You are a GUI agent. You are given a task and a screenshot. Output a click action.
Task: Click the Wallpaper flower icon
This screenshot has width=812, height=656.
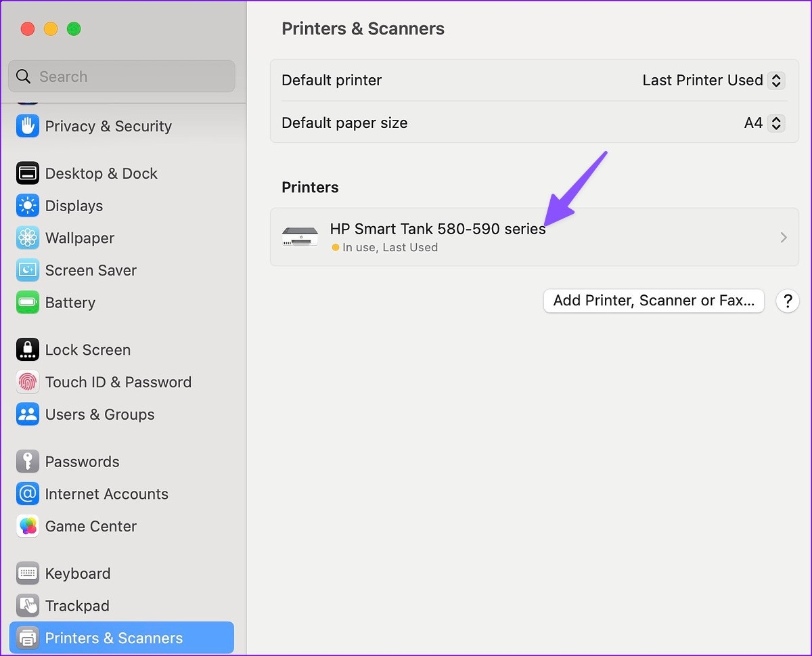[28, 238]
